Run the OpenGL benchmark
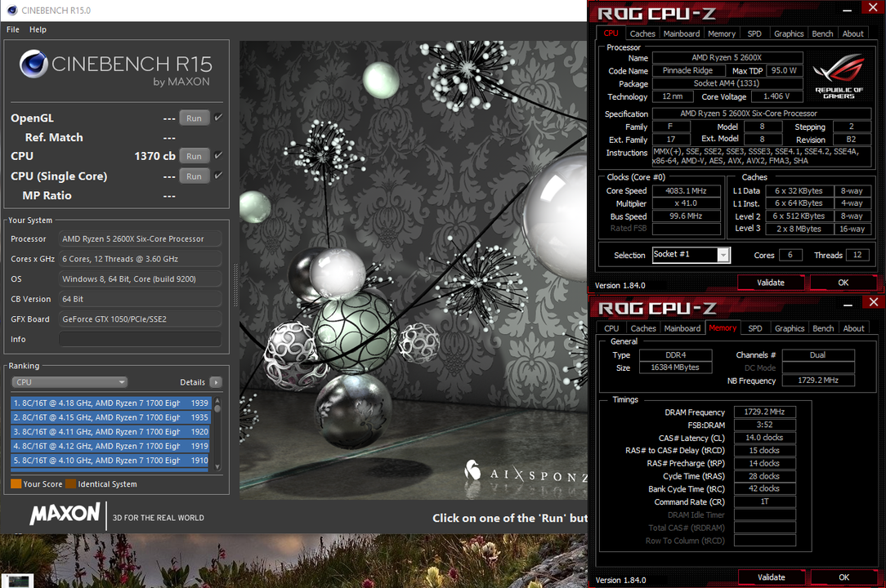The height and width of the screenshot is (588, 886). coord(194,118)
